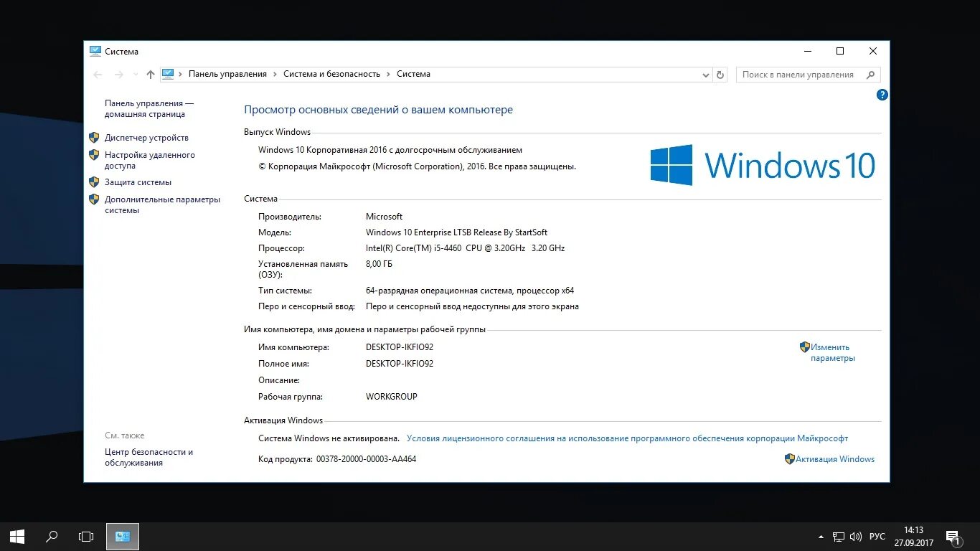Maximize the Система window
Screen dimensions: 980x551
coord(840,51)
